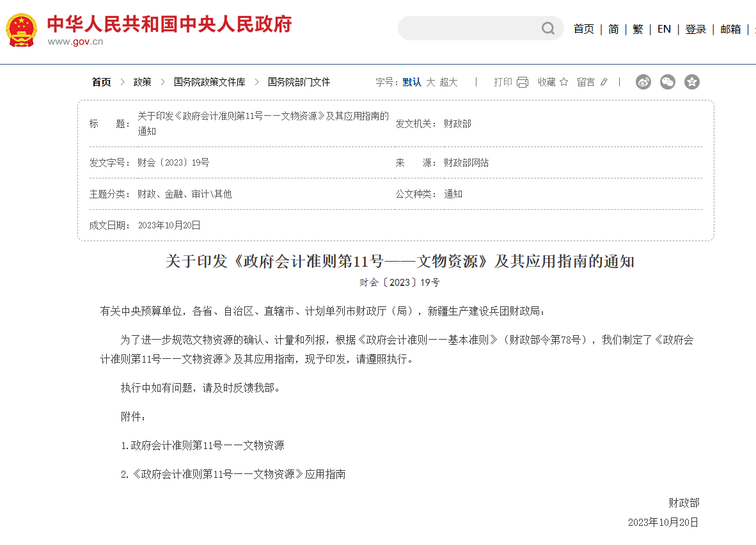Click the printer icon next to 打印

tap(523, 82)
